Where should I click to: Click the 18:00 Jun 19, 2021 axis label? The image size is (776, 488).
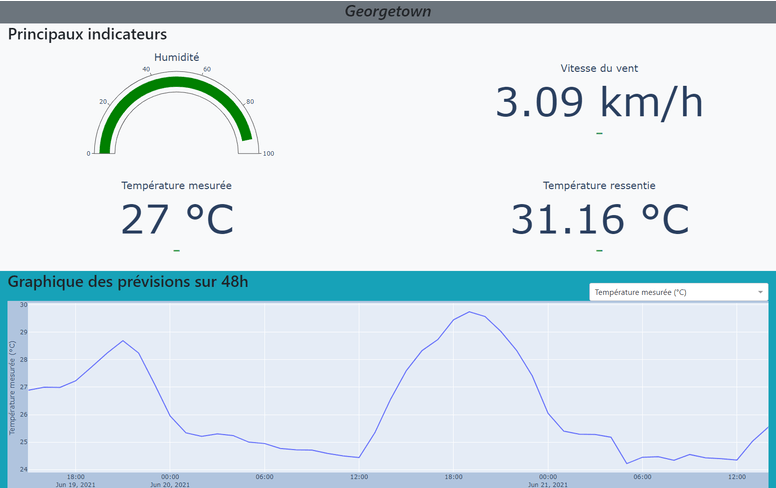75,481
